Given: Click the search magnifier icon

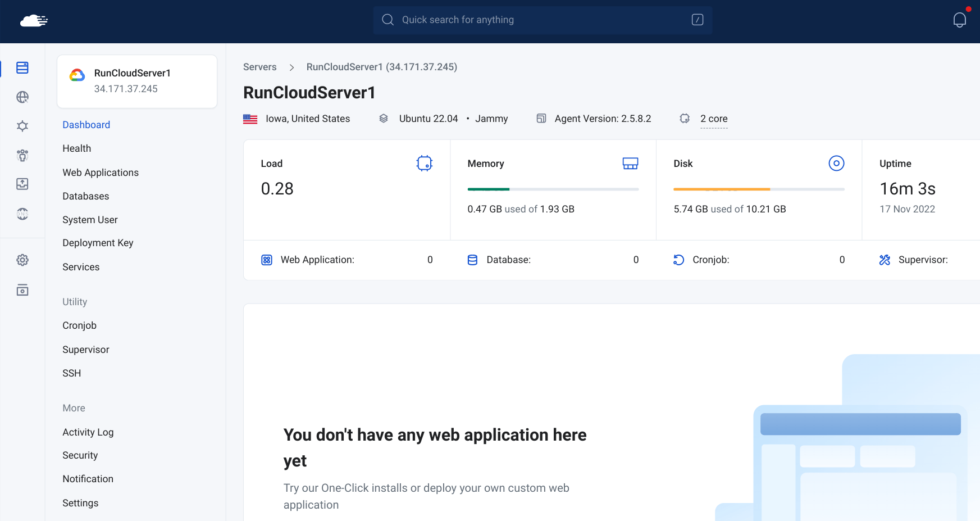Looking at the screenshot, I should tap(388, 20).
